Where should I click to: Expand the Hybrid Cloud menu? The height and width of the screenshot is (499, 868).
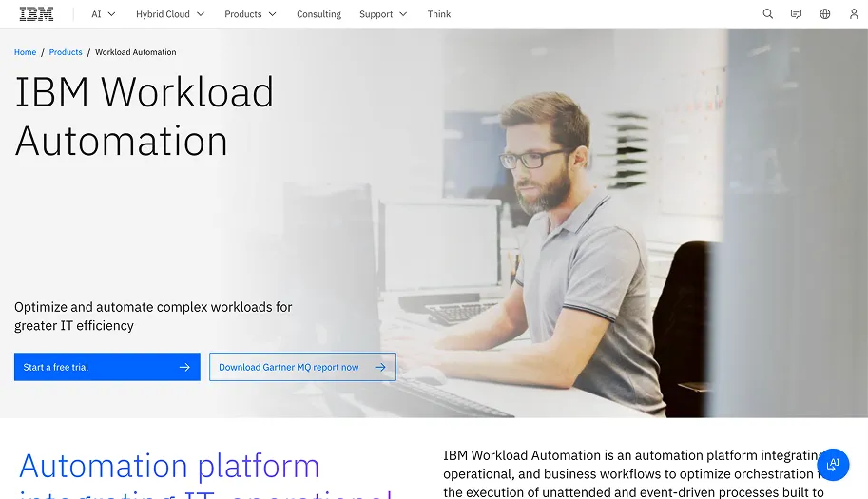coord(170,14)
